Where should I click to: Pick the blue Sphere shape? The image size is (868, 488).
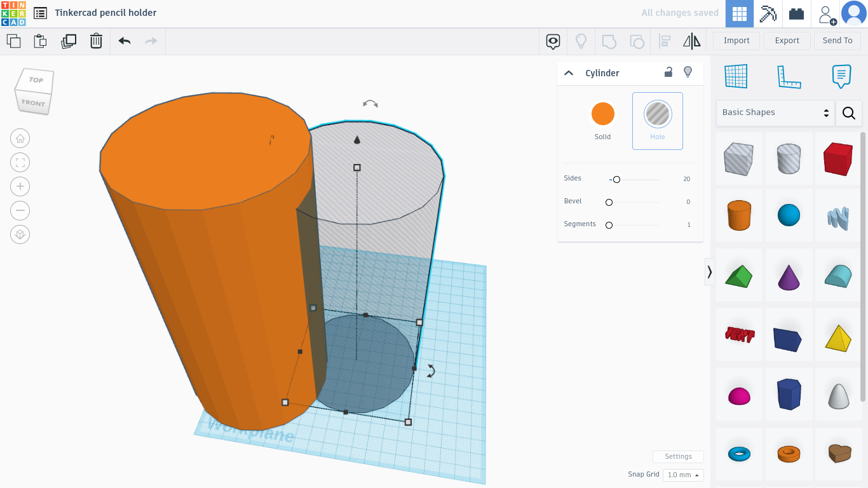click(x=789, y=215)
